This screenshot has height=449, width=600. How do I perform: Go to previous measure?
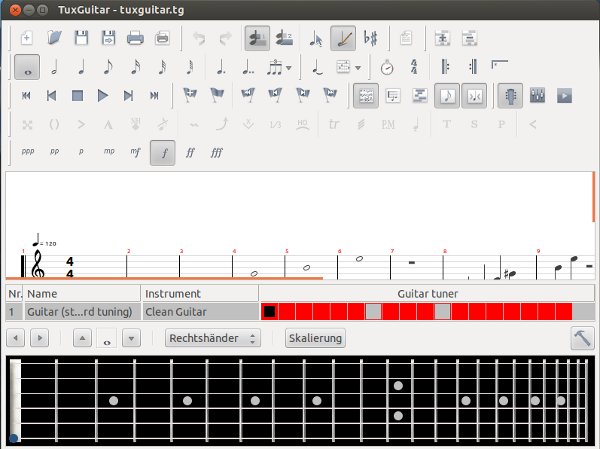[x=52, y=96]
